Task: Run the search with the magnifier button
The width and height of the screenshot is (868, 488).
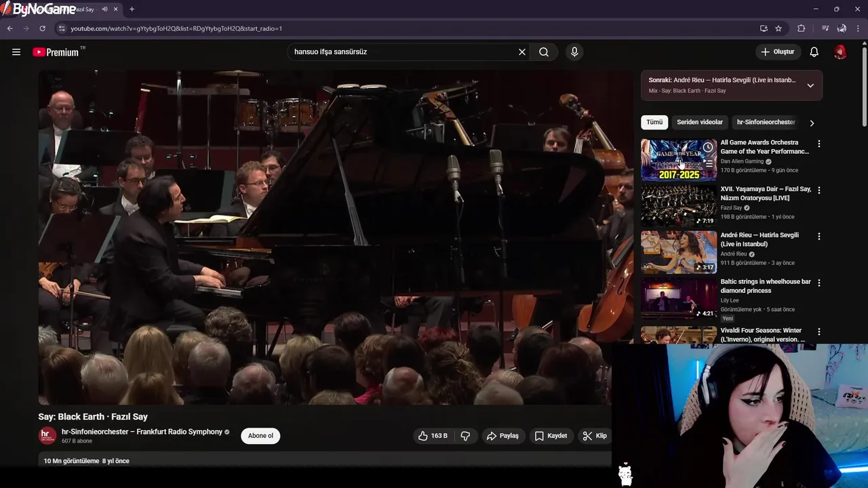Action: 544,52
